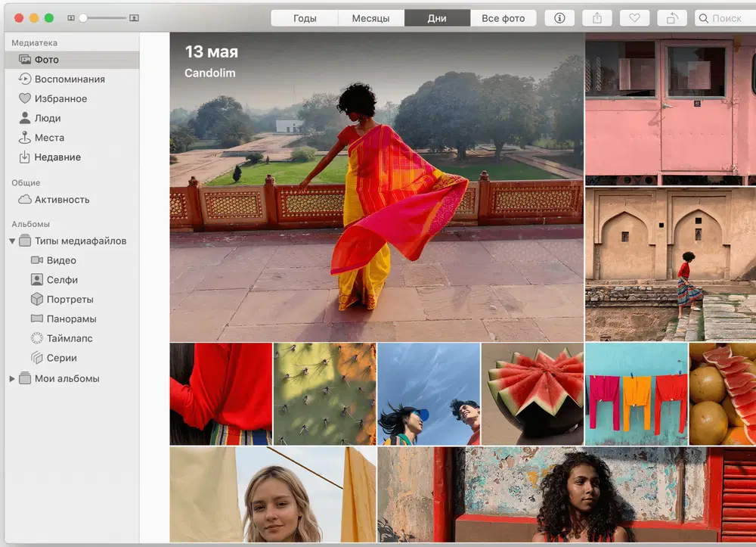756x547 pixels.
Task: Click the Альбомы section header
Action: pos(30,224)
